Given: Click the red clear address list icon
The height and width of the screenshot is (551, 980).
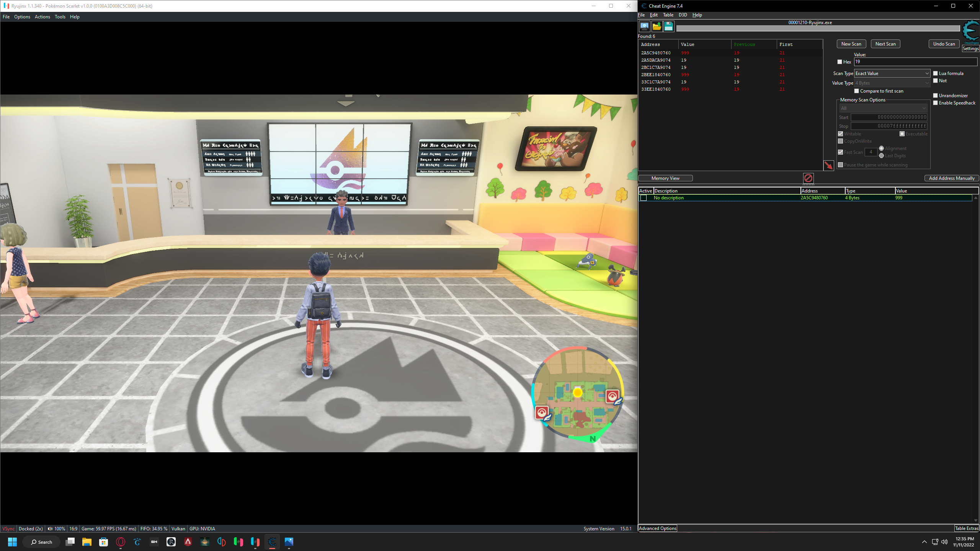Looking at the screenshot, I should tap(808, 178).
